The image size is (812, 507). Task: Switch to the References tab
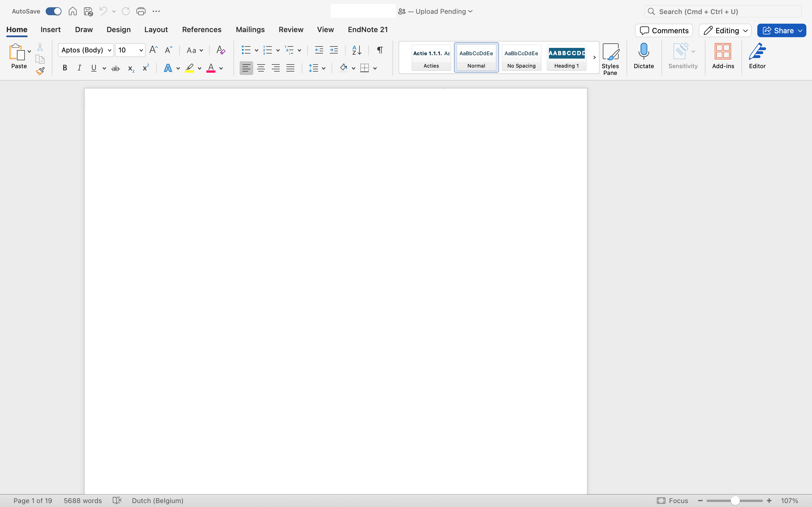point(202,30)
